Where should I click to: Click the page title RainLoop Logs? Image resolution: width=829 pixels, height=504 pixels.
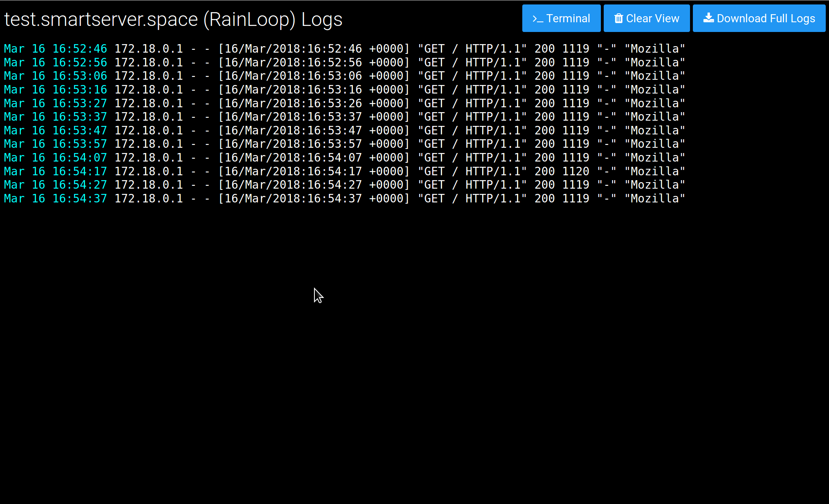[x=173, y=19]
